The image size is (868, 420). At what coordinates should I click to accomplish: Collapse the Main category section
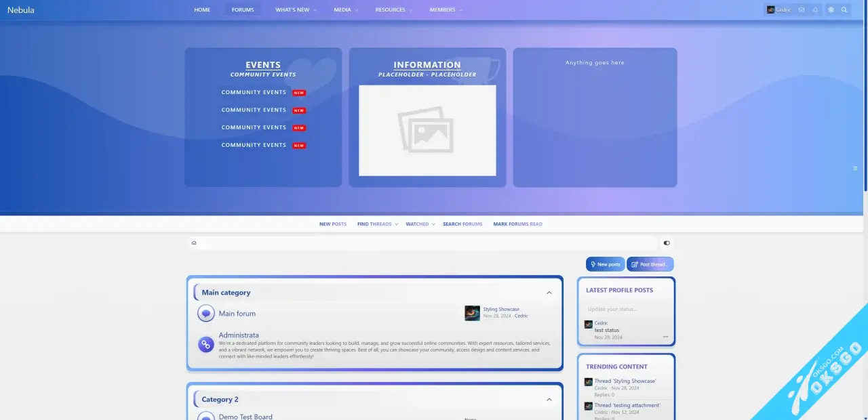[x=549, y=293]
